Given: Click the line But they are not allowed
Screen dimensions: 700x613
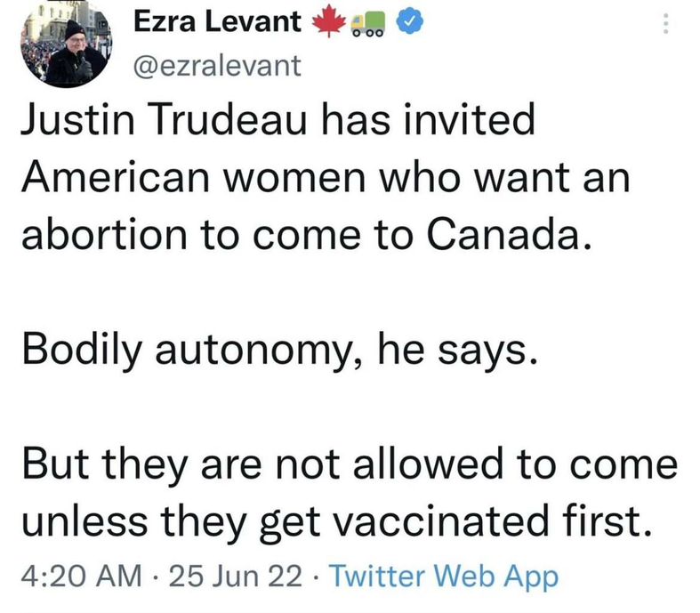Looking at the screenshot, I should pos(350,464).
